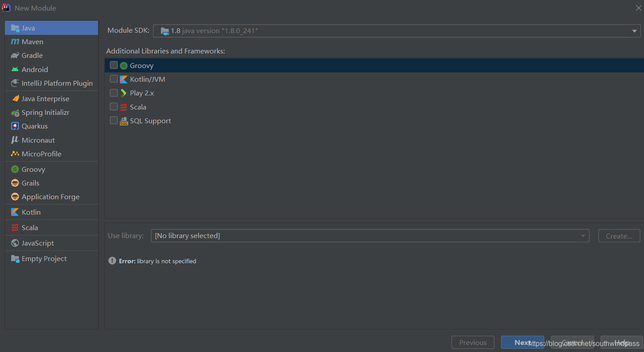Toggle the SQL Support checkbox
The width and height of the screenshot is (644, 352).
(114, 120)
